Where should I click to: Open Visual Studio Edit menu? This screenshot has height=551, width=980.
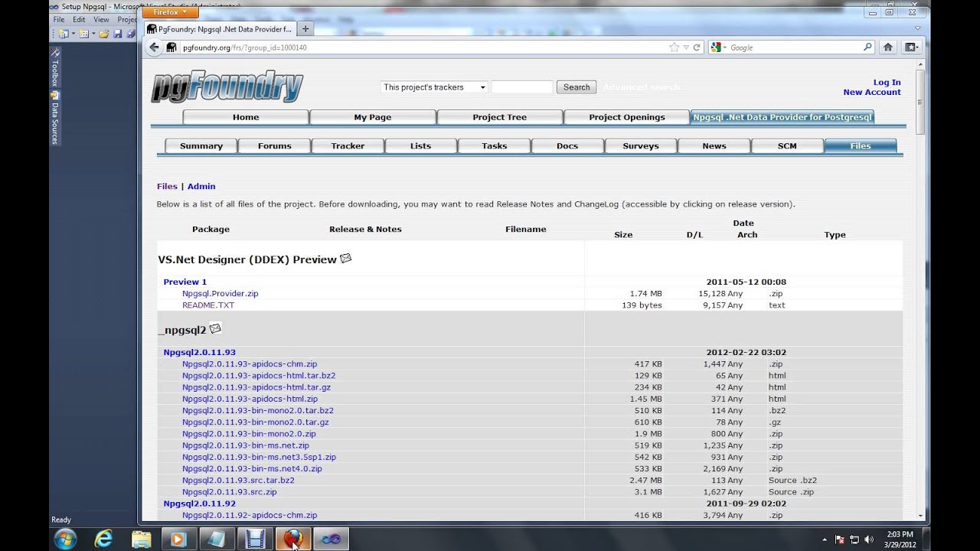coord(79,20)
